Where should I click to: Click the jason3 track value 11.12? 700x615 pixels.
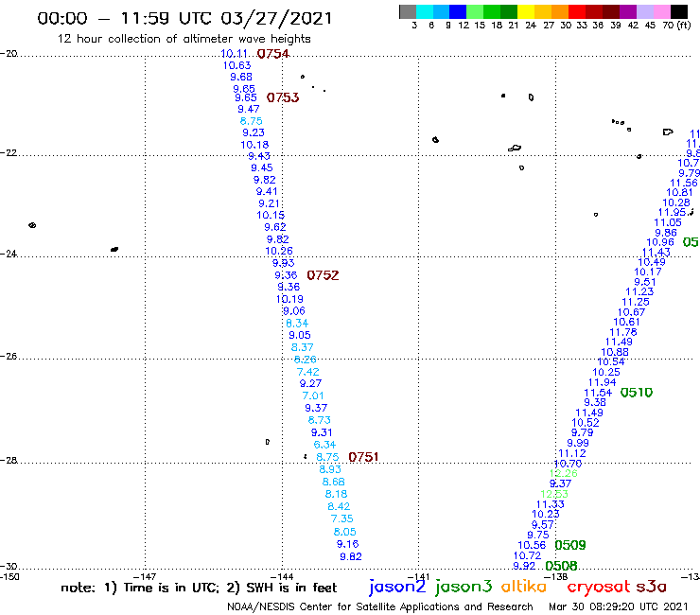click(572, 453)
